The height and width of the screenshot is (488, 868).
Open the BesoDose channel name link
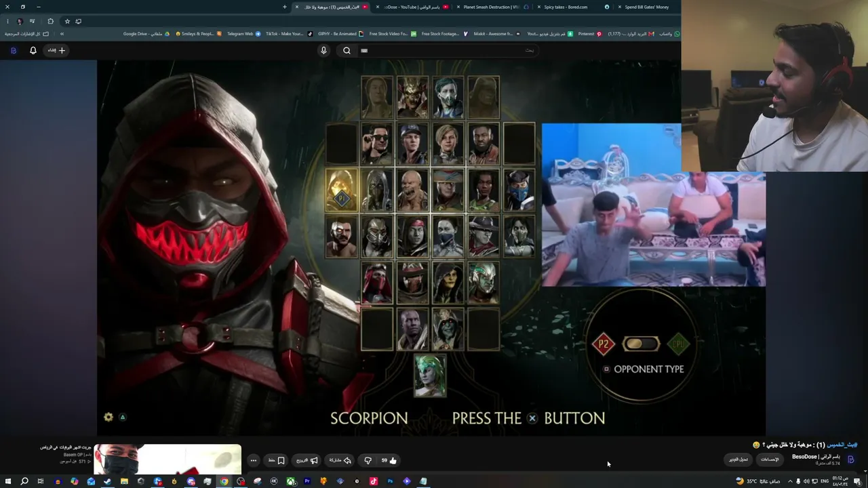point(816,457)
